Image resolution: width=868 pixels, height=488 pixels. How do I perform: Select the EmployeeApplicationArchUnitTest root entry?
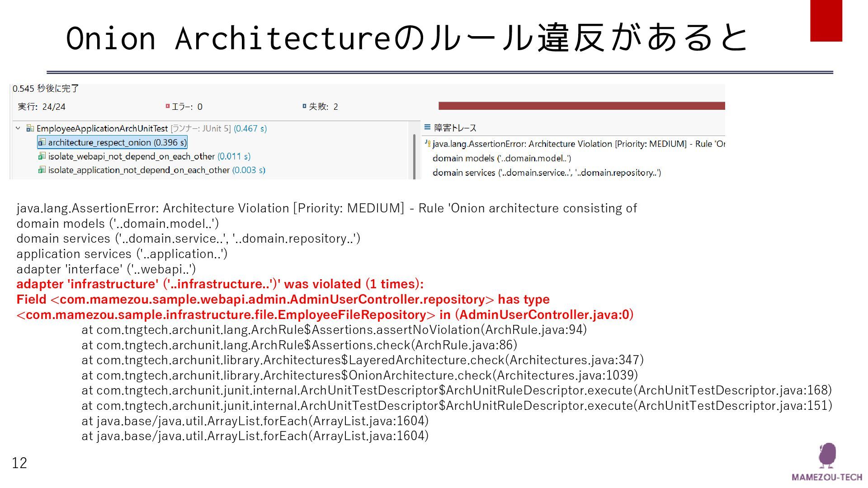(x=102, y=128)
